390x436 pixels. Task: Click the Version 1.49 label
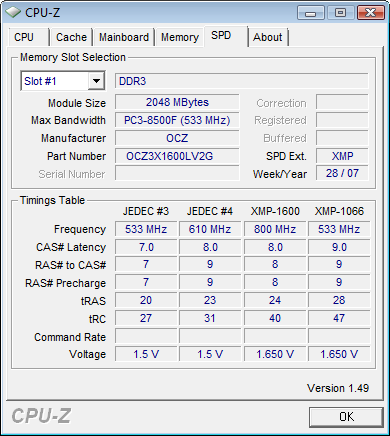point(338,388)
